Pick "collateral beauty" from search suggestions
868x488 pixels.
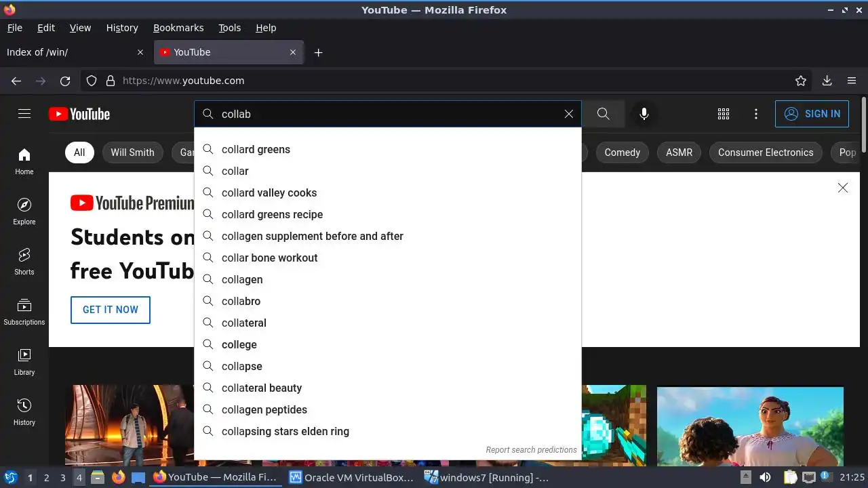(x=388, y=388)
